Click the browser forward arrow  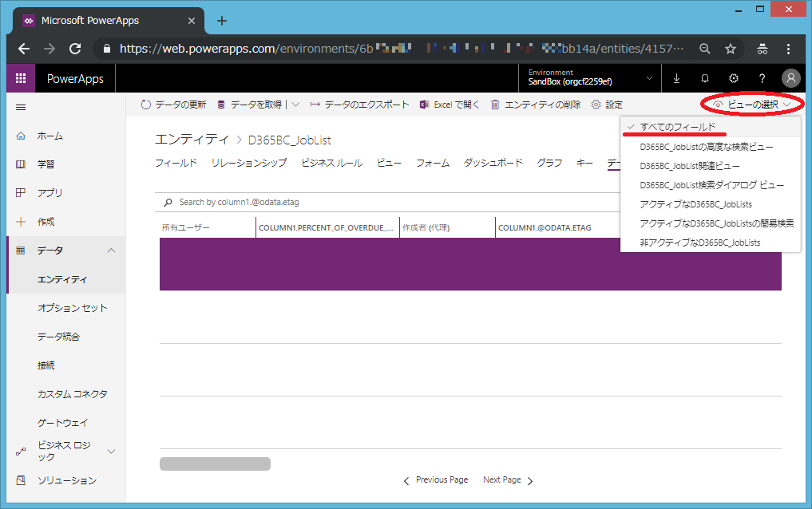click(50, 49)
